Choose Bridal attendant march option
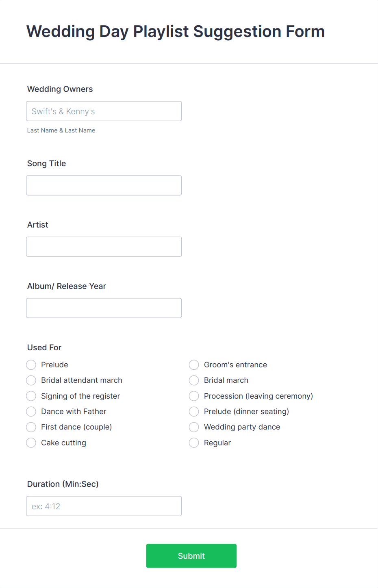 click(x=31, y=380)
